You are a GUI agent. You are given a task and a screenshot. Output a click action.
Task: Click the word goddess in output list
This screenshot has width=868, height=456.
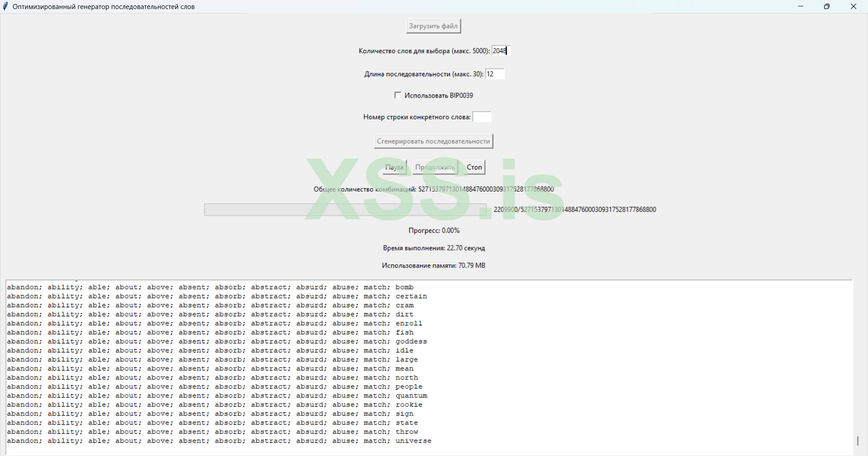(x=411, y=342)
